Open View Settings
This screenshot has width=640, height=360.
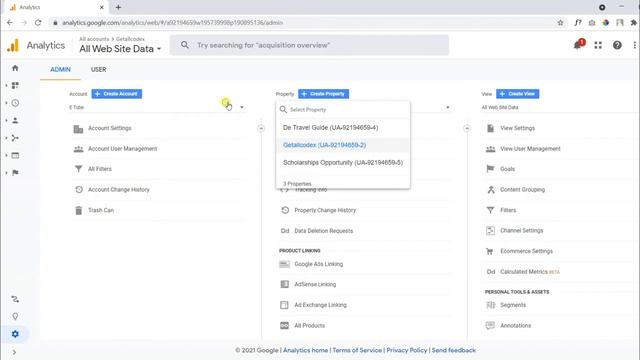pyautogui.click(x=517, y=128)
